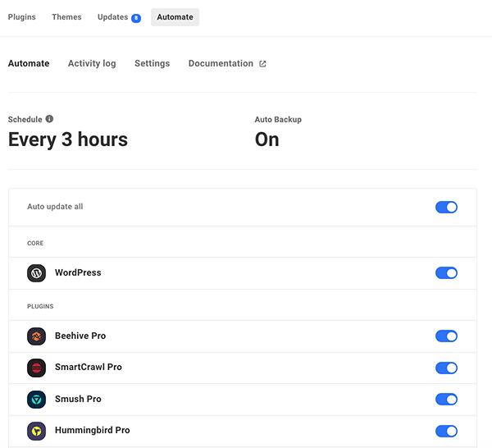Click the Hummingbird Pro name

click(x=92, y=430)
